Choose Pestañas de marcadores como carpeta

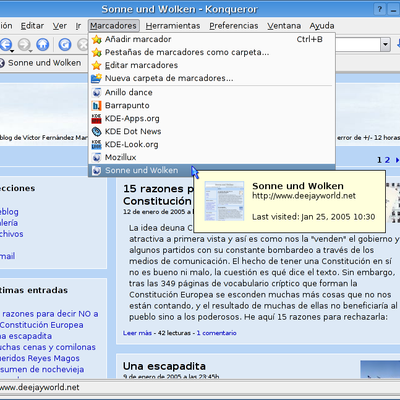[212, 52]
